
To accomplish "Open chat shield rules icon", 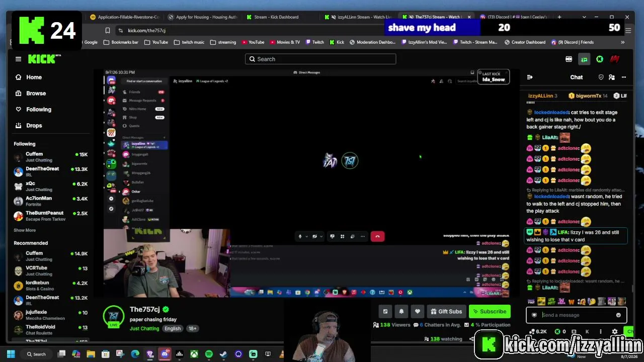I will coord(601,77).
